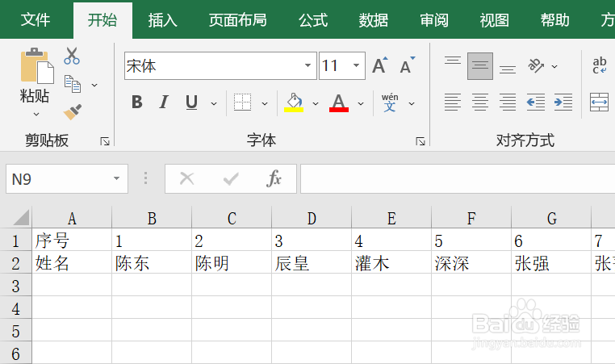The image size is (615, 364).
Task: Switch to 审阅 Review tab
Action: click(433, 20)
